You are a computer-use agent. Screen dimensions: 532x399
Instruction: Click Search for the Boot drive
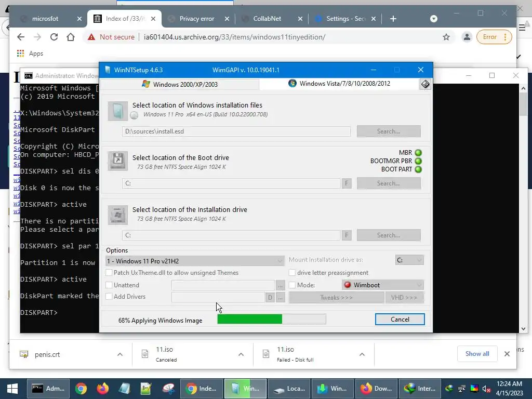pos(389,183)
